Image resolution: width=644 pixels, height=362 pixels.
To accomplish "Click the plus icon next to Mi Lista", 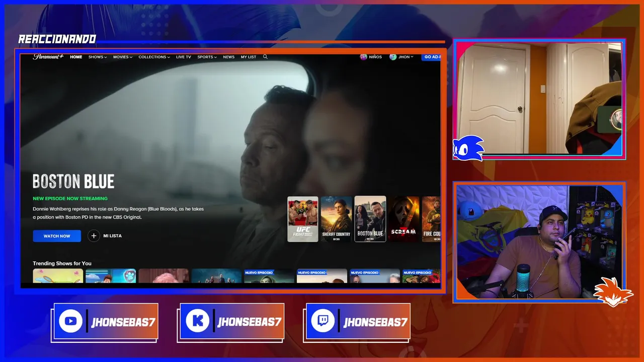I will coord(94,236).
